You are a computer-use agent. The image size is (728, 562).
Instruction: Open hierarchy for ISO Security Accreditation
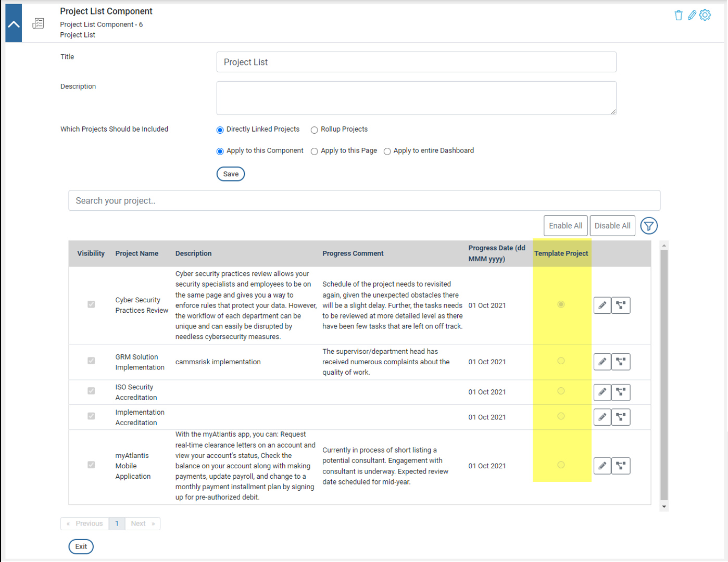pos(621,392)
